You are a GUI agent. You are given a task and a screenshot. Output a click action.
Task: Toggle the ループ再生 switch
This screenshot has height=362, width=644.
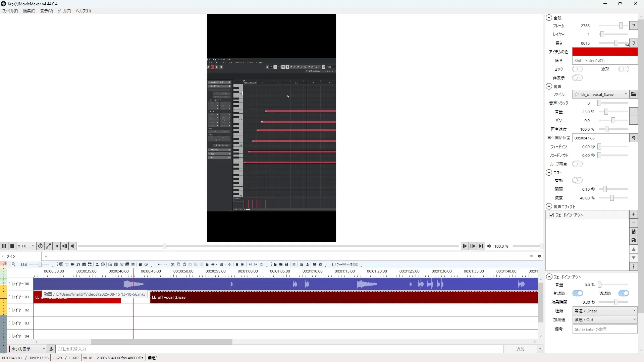click(x=577, y=164)
